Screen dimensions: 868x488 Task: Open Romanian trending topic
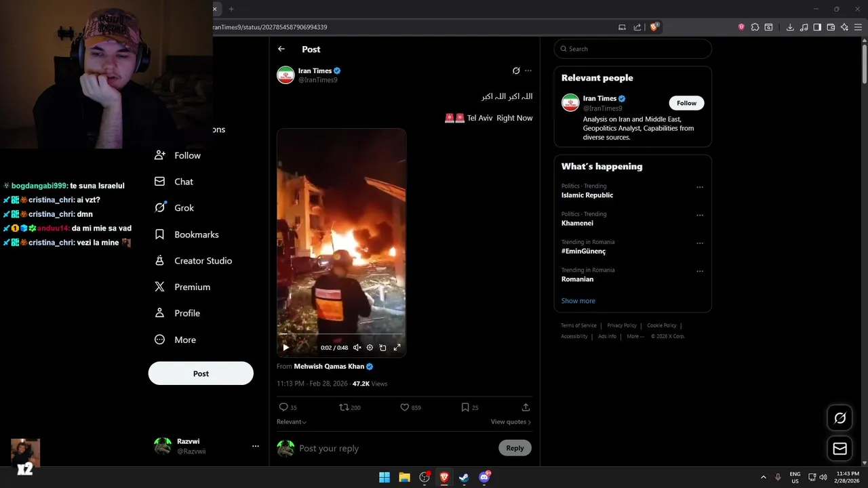pos(577,279)
